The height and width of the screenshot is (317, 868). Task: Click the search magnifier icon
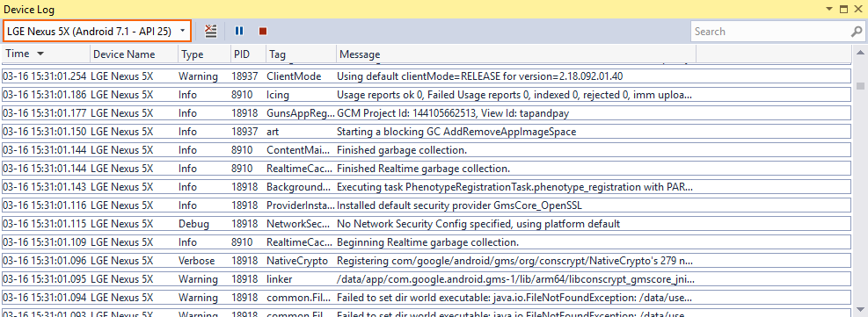coord(856,32)
